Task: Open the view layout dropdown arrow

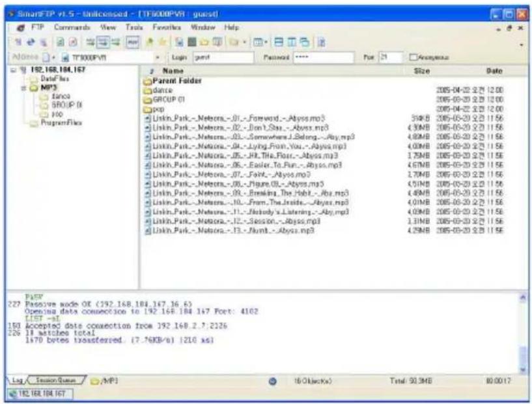Action: pyautogui.click(x=266, y=42)
